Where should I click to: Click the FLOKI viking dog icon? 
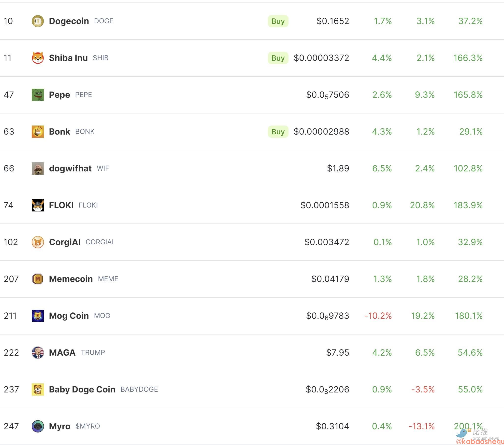38,205
